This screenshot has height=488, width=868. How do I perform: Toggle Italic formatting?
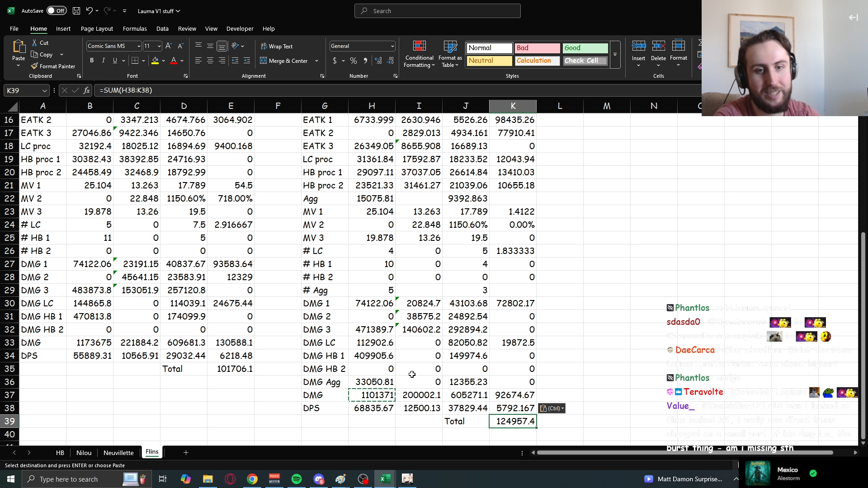tap(104, 61)
